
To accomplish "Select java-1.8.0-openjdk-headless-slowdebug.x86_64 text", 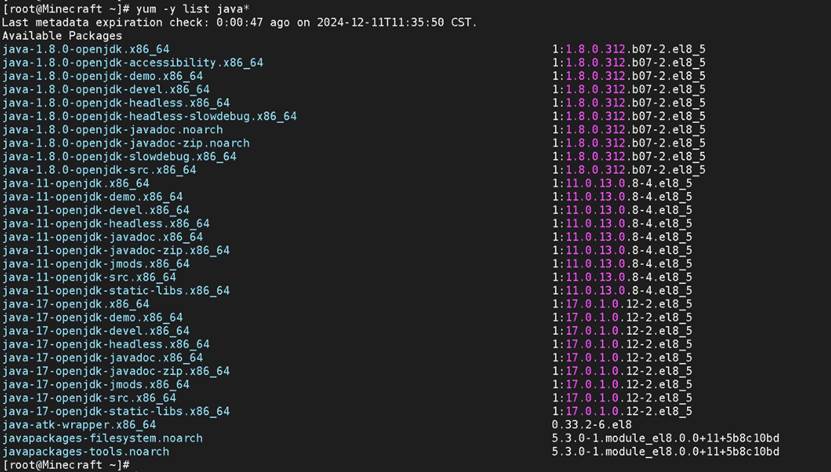I will coord(149,116).
